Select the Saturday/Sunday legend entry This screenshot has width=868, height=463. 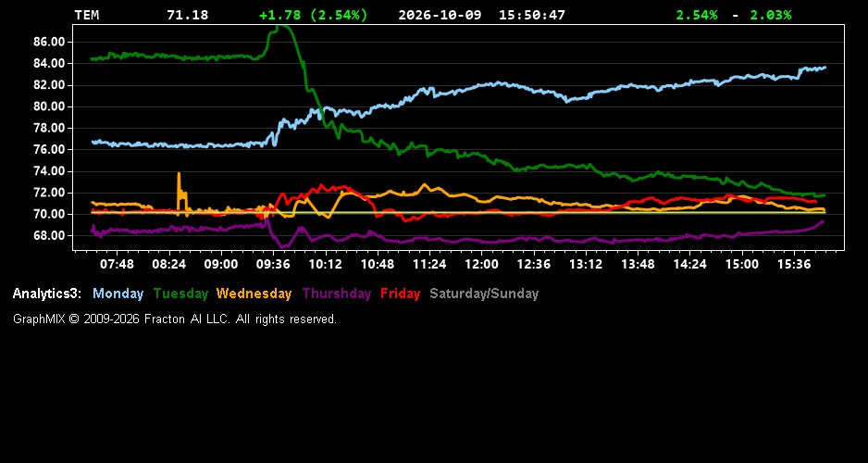tap(484, 294)
